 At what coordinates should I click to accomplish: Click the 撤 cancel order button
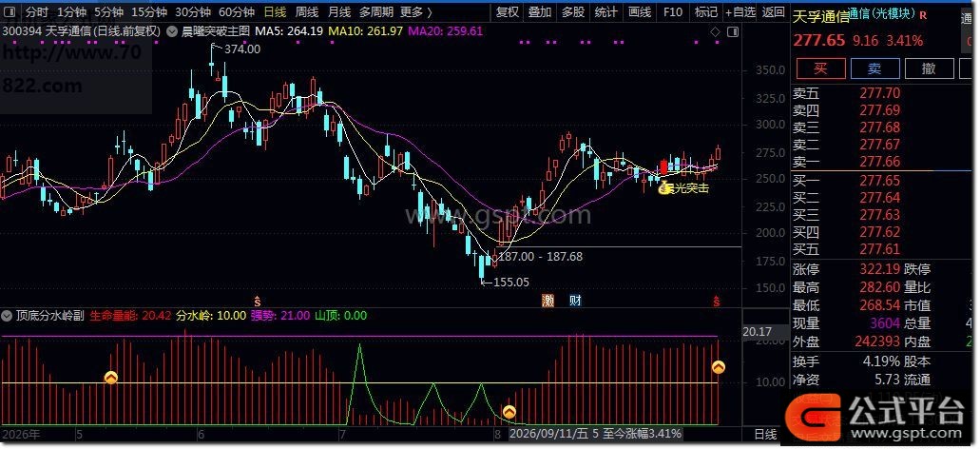(x=930, y=68)
